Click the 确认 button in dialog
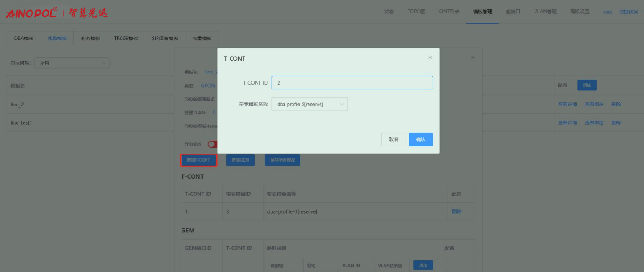 coord(421,139)
